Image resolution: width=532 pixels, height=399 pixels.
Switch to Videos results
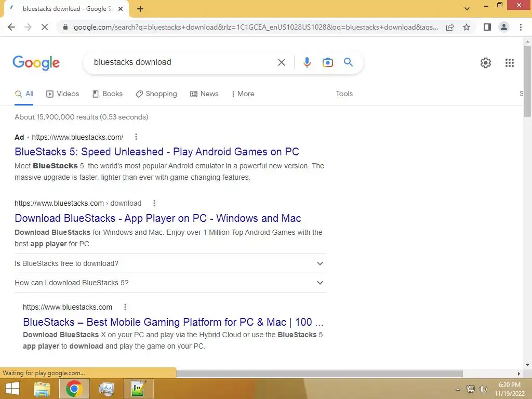[x=62, y=94]
